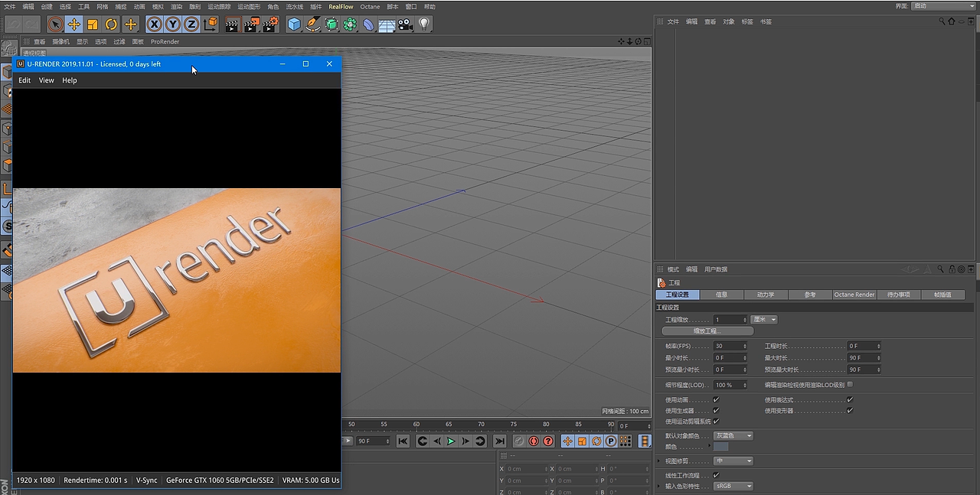Render to Picture Viewer icon

252,24
